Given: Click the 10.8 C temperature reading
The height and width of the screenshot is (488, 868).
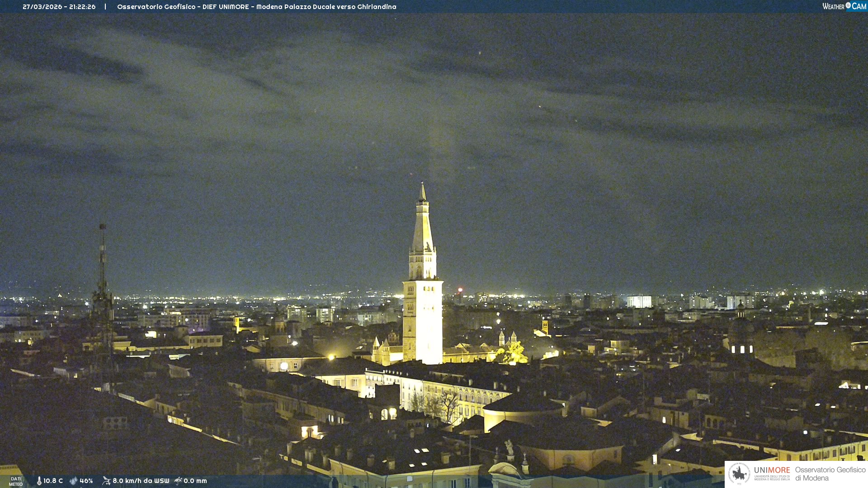Looking at the screenshot, I should [53, 481].
